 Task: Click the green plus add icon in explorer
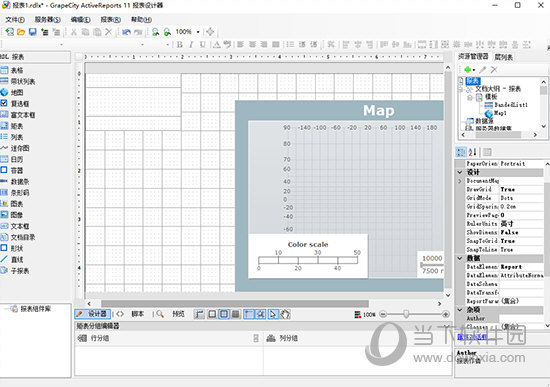click(467, 69)
